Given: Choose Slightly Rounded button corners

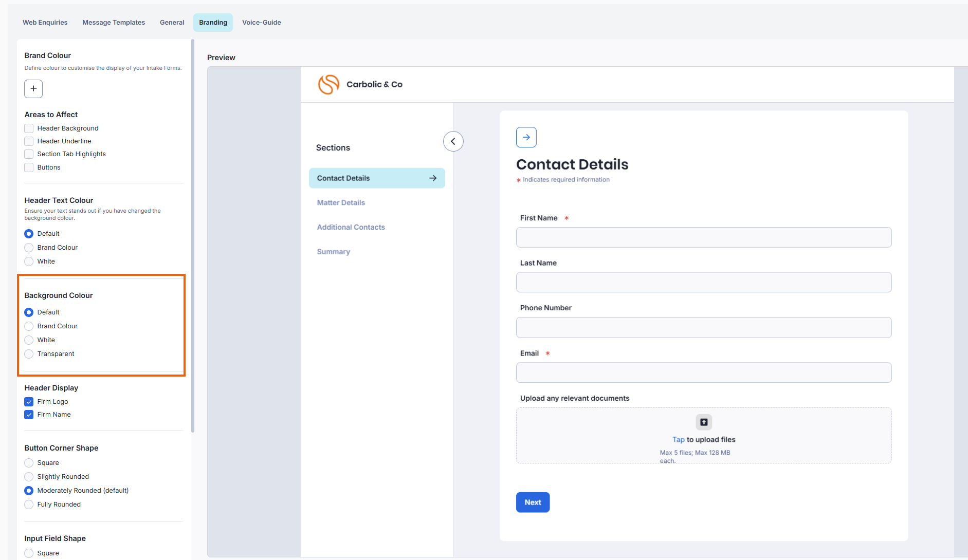Looking at the screenshot, I should pos(29,477).
